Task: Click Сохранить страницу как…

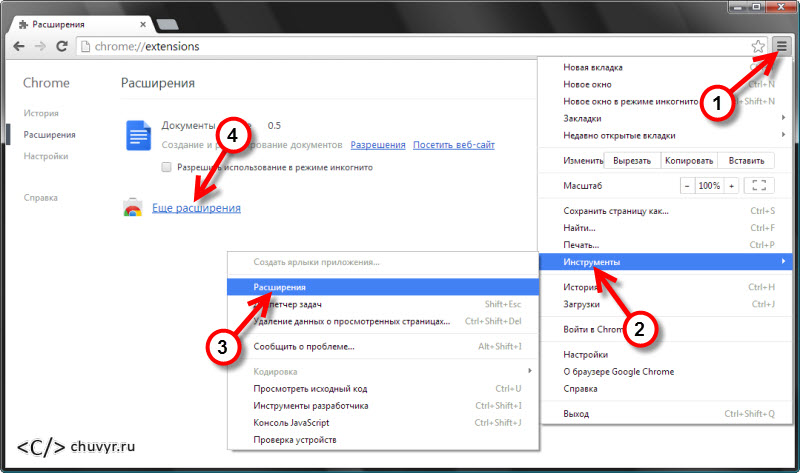Action: pyautogui.click(x=664, y=211)
